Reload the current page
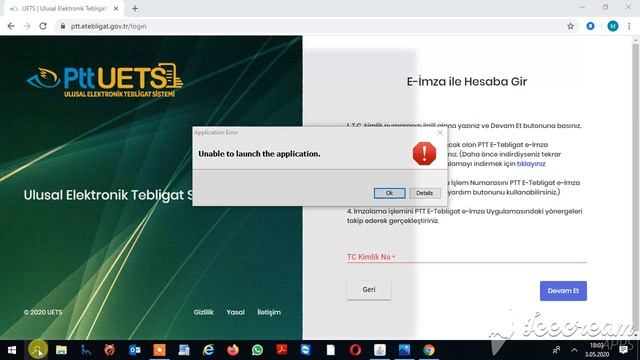The image size is (640, 360). [x=43, y=26]
